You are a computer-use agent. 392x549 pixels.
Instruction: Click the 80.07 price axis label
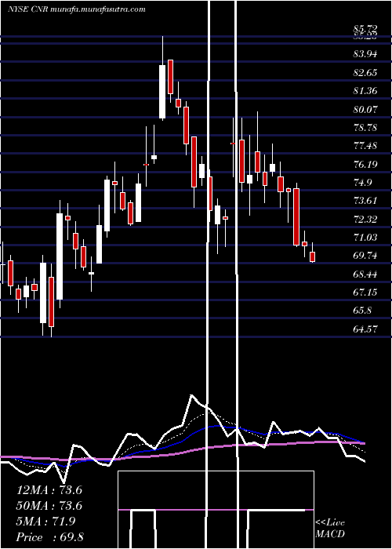point(365,110)
